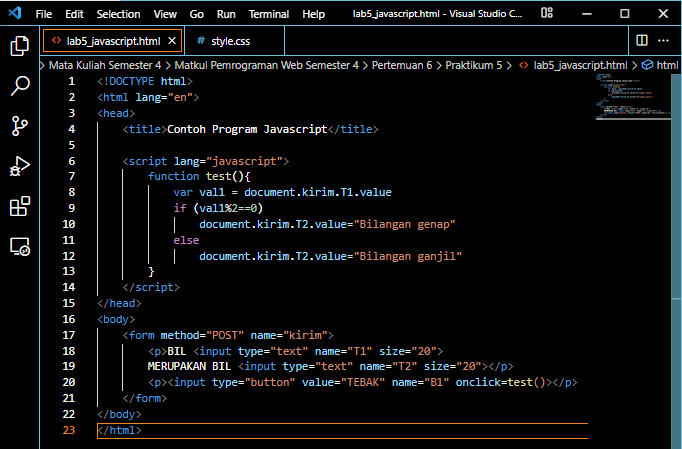This screenshot has width=682, height=449.
Task: Click the Praktikum 5 breadcrumb
Action: pyautogui.click(x=474, y=65)
